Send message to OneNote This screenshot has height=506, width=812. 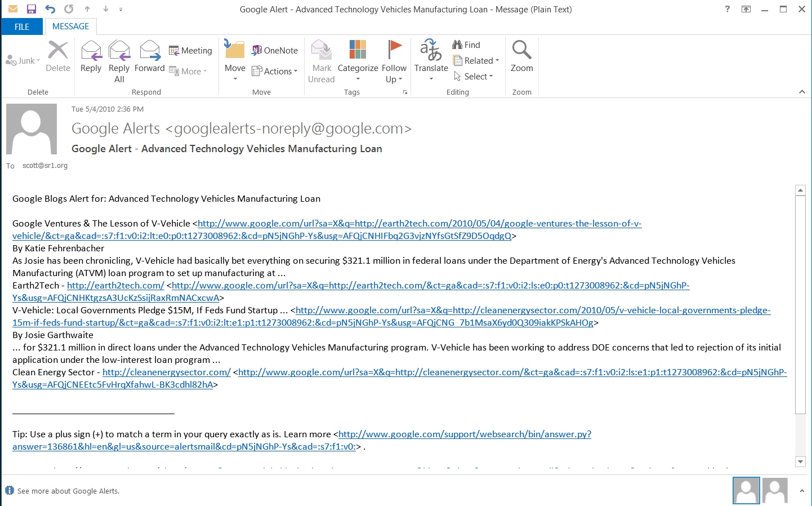(x=275, y=51)
